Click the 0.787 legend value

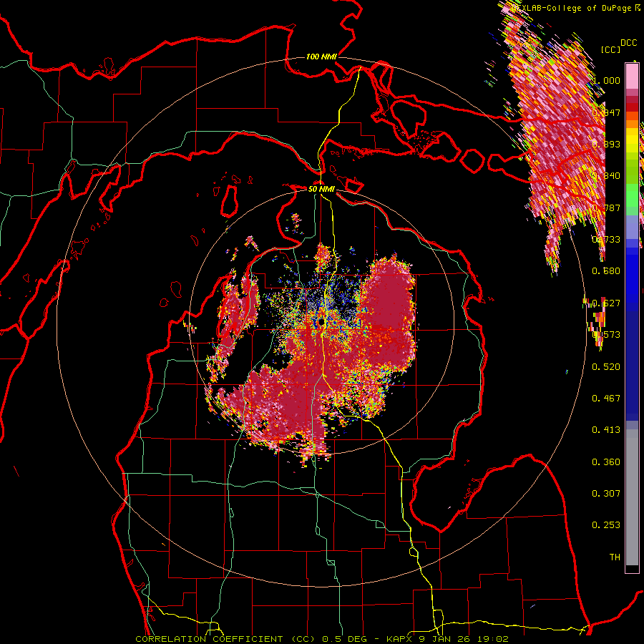tap(606, 208)
